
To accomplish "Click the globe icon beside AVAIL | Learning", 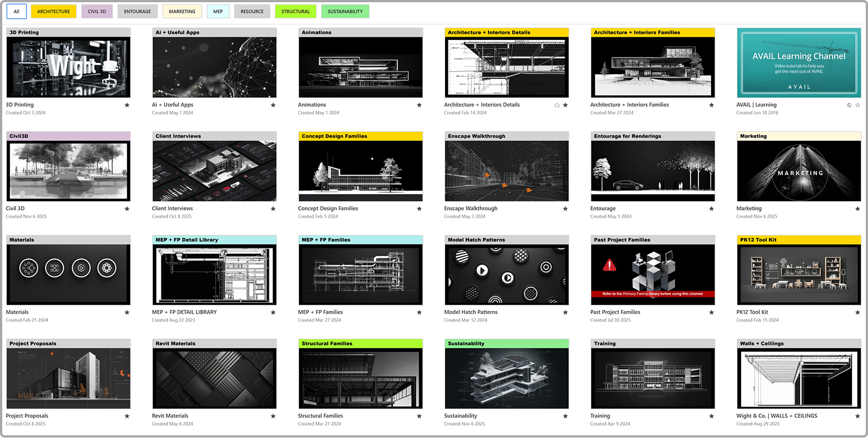I will pos(849,105).
